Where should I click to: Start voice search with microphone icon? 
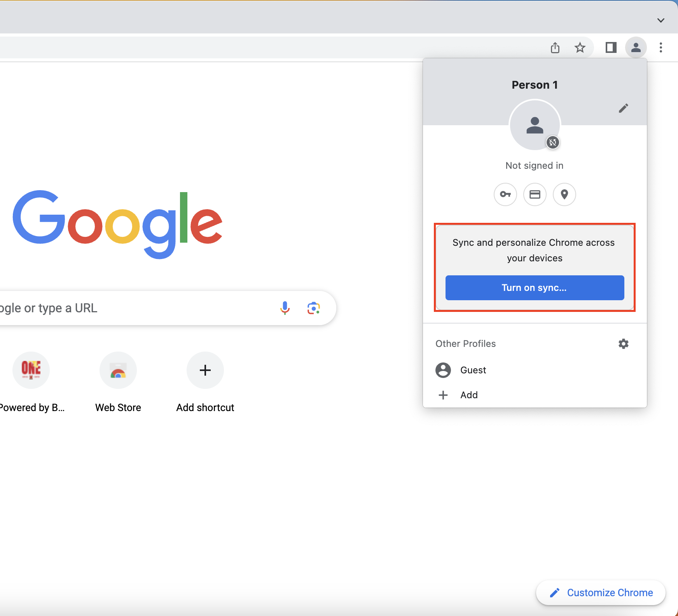(x=285, y=308)
